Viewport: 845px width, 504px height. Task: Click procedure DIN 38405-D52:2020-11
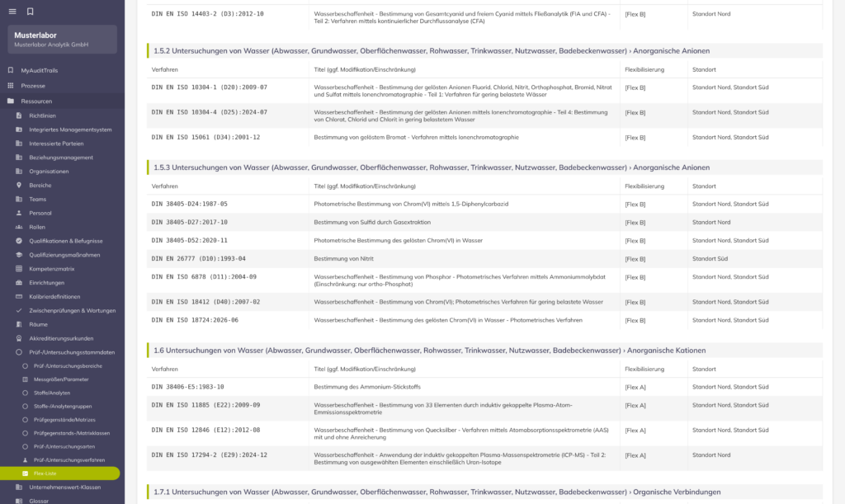189,241
